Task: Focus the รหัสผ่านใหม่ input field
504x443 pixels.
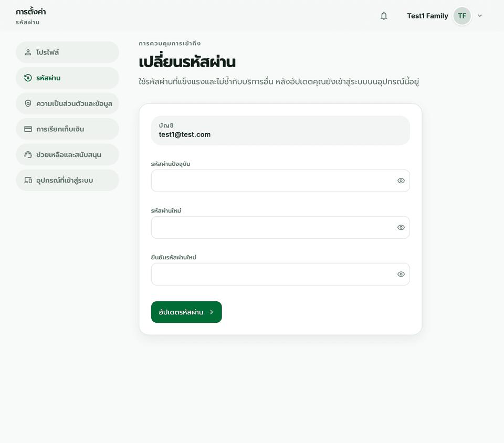Action: click(x=280, y=227)
